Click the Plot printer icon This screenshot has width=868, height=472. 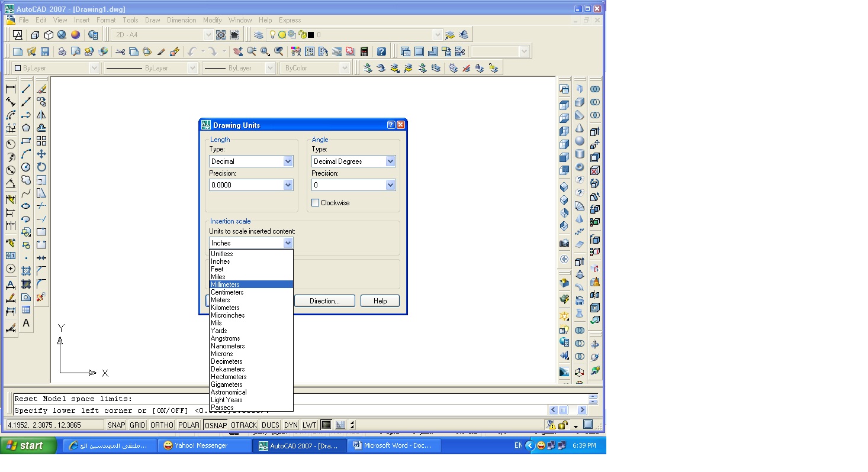[x=62, y=51]
